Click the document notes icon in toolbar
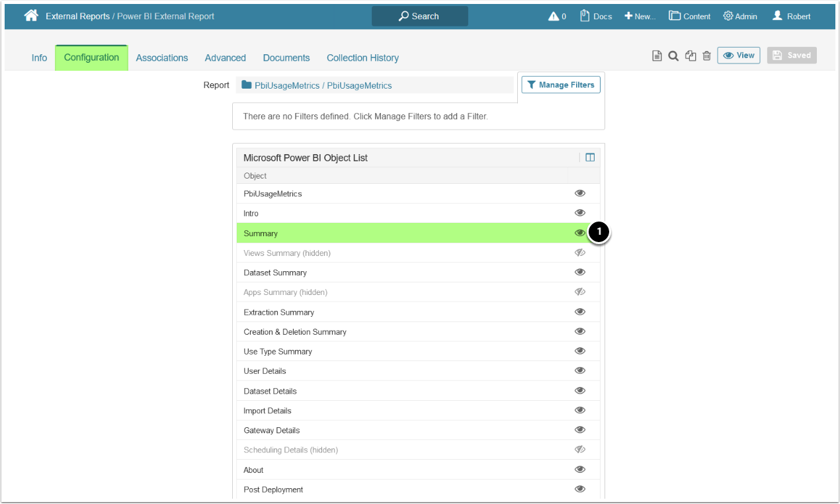 pyautogui.click(x=657, y=56)
